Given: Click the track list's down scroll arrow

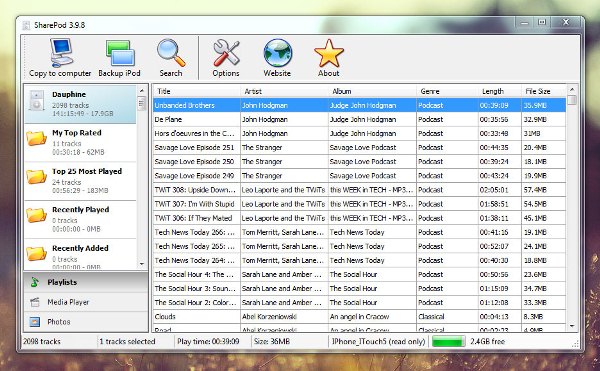Looking at the screenshot, I should [x=572, y=326].
